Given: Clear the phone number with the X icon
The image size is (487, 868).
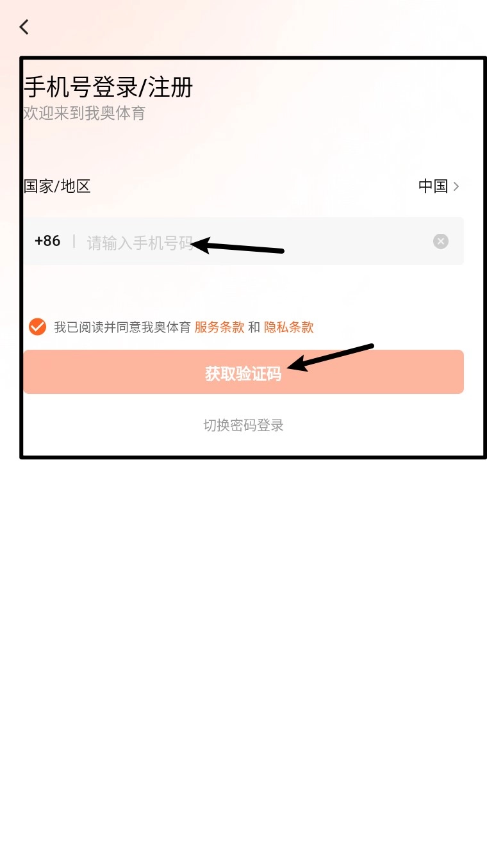Looking at the screenshot, I should (441, 242).
